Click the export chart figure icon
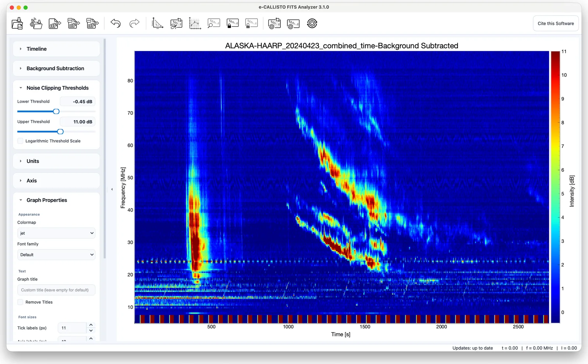 point(55,24)
